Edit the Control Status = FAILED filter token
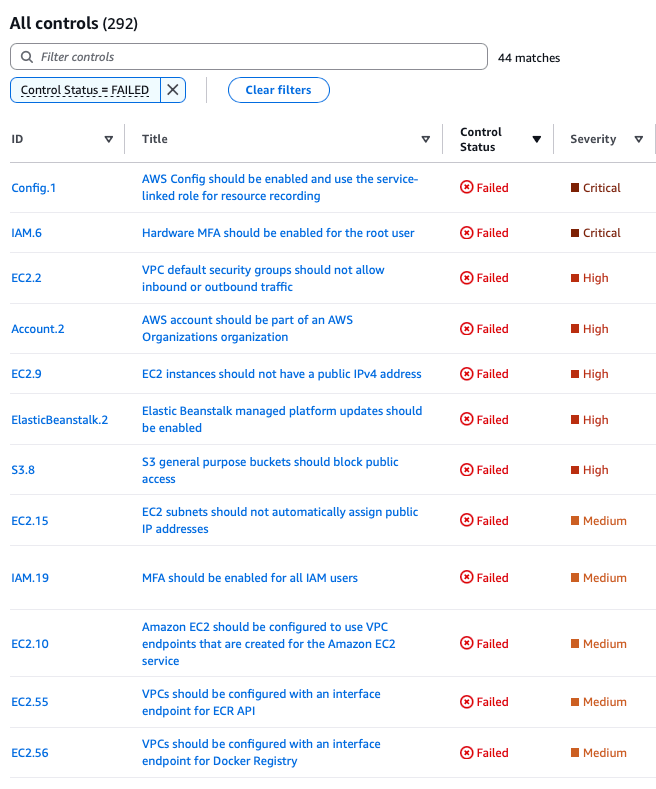Screen dimensions: 656x789 [x=85, y=90]
